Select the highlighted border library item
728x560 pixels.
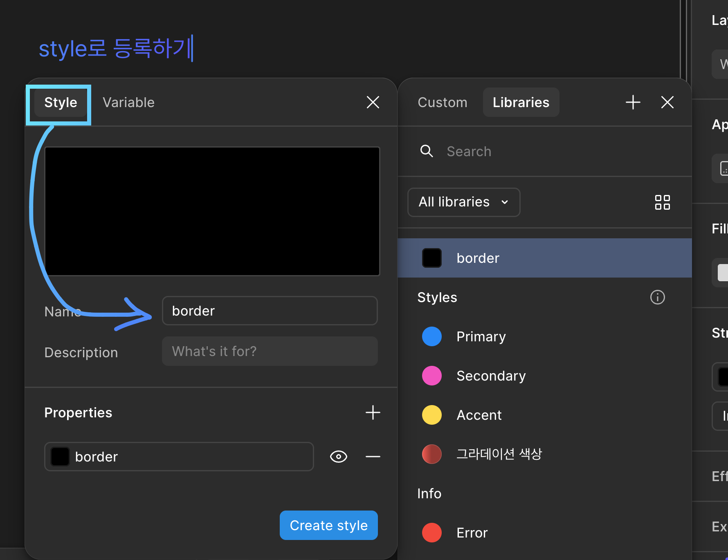coord(544,258)
